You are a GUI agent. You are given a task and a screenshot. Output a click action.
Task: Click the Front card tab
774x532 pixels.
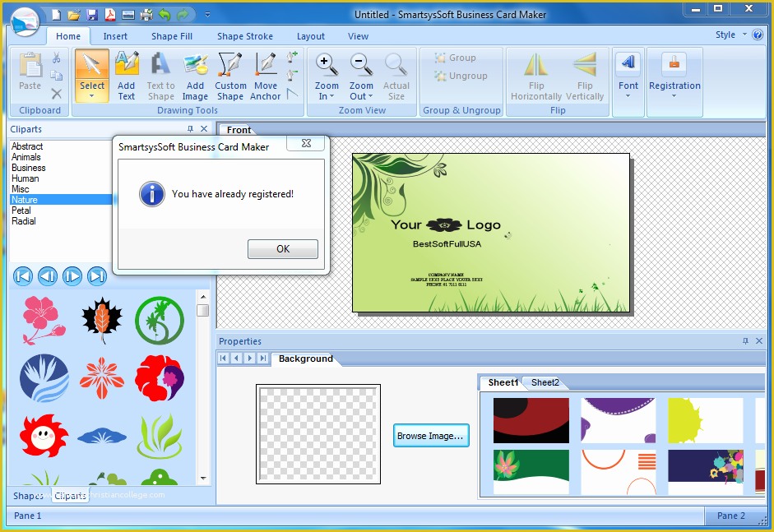(x=239, y=130)
